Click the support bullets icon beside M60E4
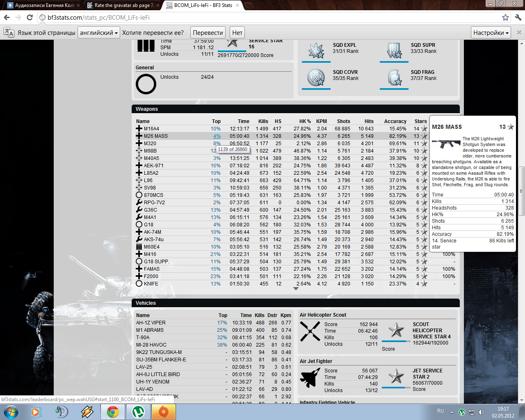This screenshot has width=525, height=420. (x=139, y=247)
